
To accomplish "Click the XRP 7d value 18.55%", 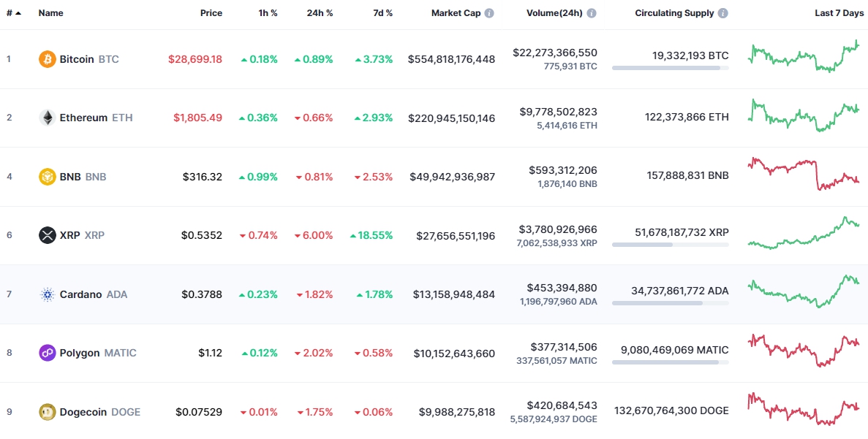I will click(371, 235).
